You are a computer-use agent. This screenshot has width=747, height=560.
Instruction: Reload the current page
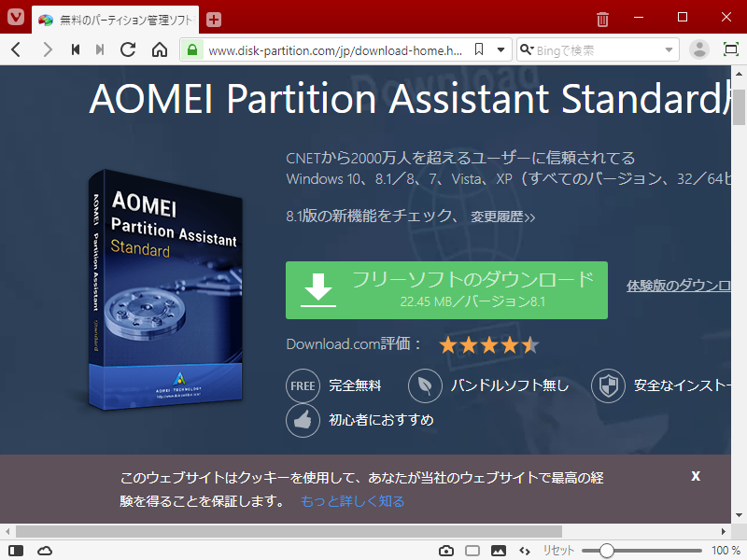tap(128, 49)
